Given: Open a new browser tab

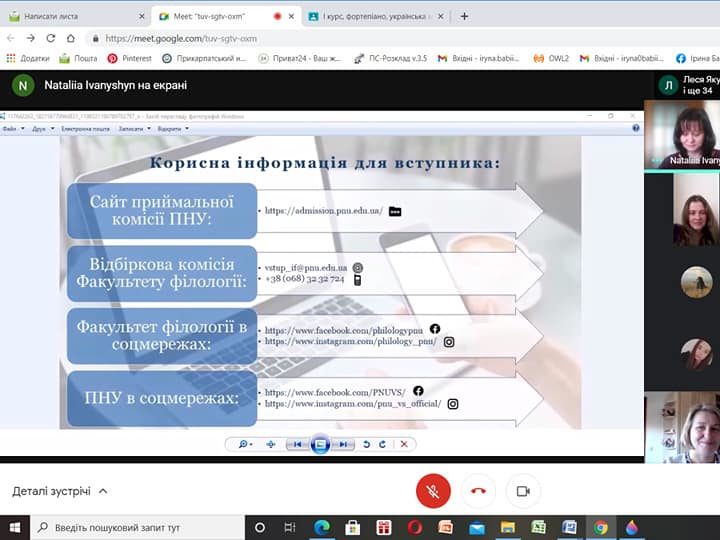Looking at the screenshot, I should [464, 16].
